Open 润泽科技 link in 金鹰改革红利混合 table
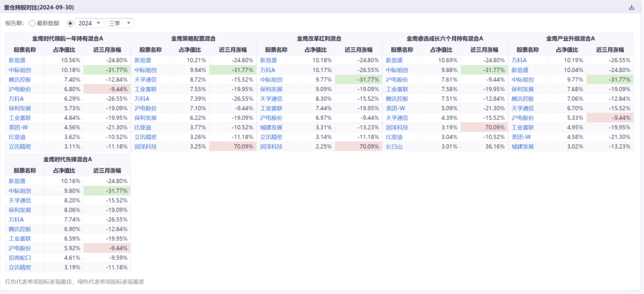The height and width of the screenshot is (294, 644). pyautogui.click(x=271, y=146)
